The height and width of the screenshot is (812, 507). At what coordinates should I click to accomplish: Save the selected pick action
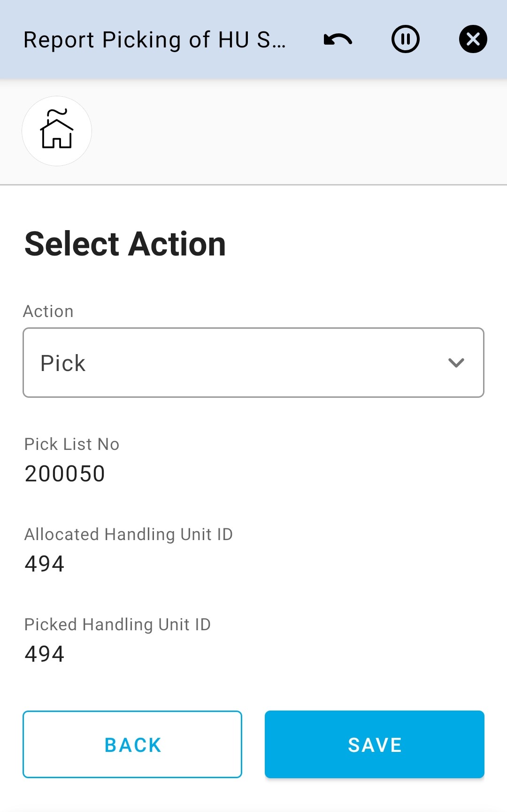(374, 744)
